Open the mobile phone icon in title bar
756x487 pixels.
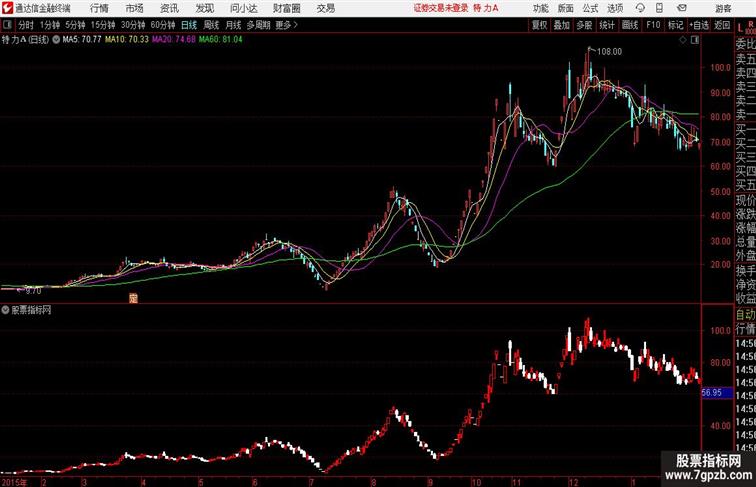[660, 8]
